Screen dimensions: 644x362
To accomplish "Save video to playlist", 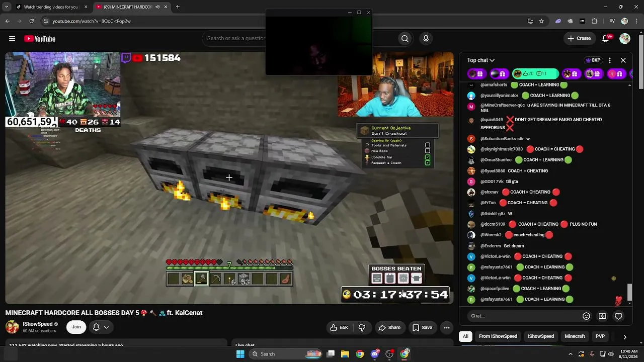I will 422,328.
